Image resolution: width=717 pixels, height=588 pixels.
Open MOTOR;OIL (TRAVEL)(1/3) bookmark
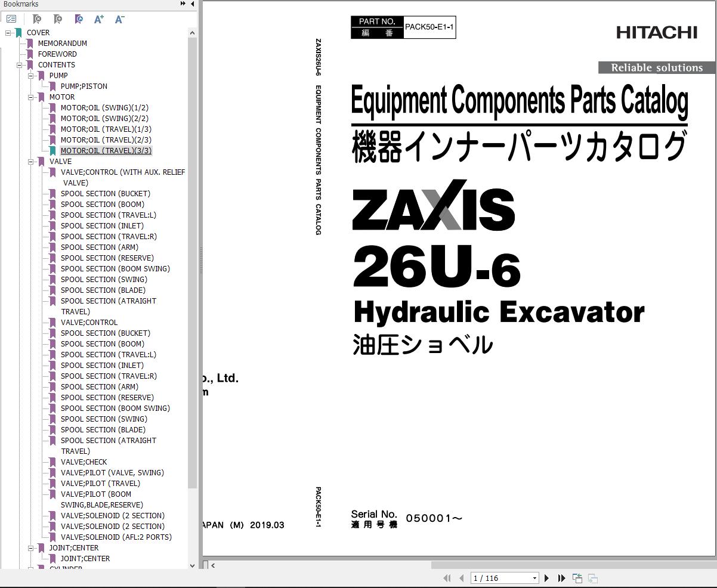coord(106,129)
